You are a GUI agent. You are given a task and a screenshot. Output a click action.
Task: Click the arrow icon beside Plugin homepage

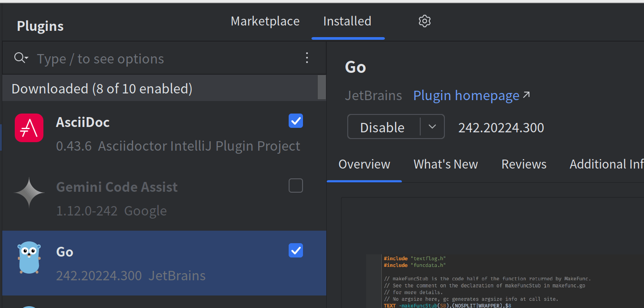pyautogui.click(x=526, y=95)
